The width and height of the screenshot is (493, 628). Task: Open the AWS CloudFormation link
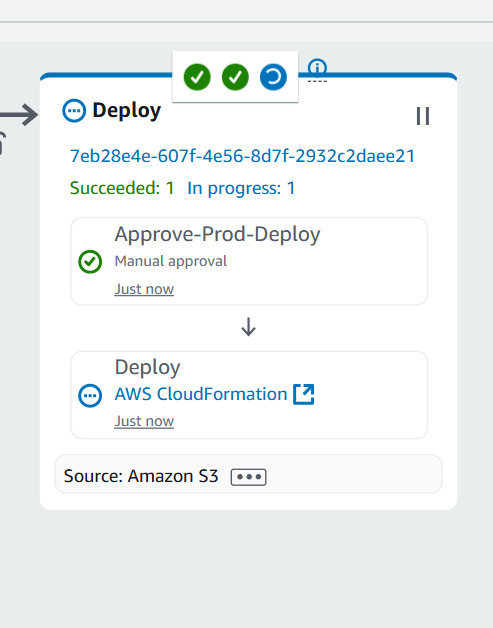click(201, 394)
